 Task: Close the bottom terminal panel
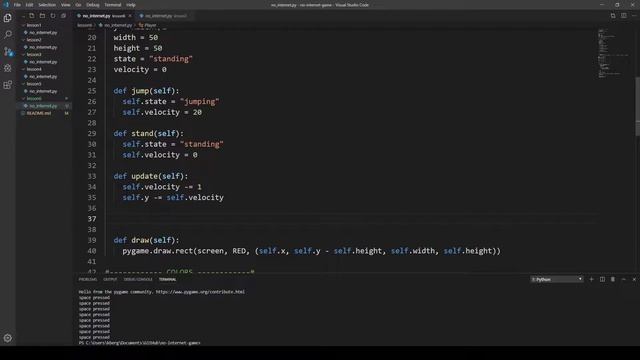click(634, 280)
